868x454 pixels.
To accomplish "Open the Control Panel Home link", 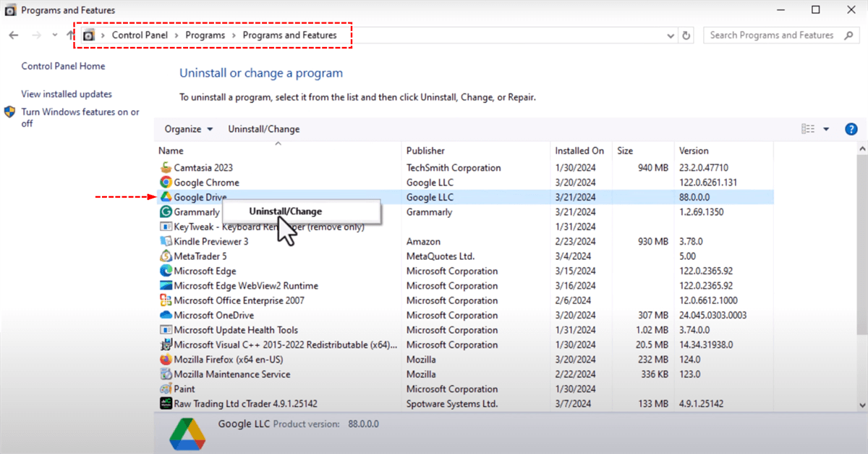I will tap(63, 66).
